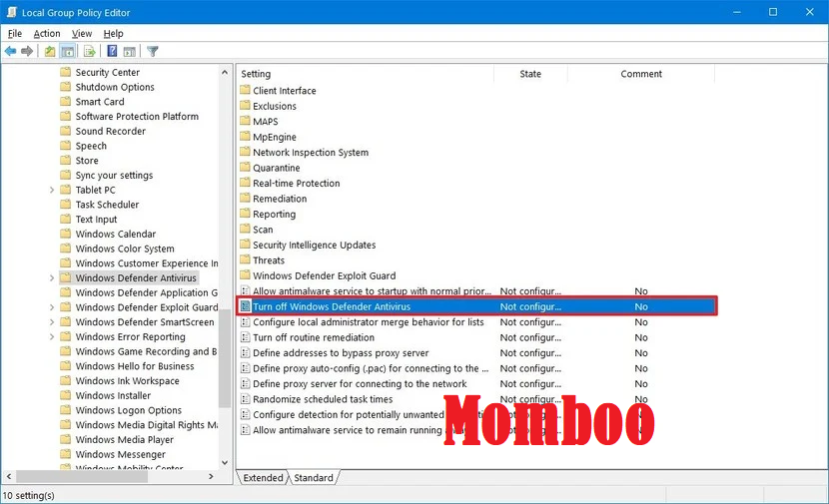The image size is (829, 504).
Task: Expand the Windows Error Reporting node
Action: click(52, 337)
